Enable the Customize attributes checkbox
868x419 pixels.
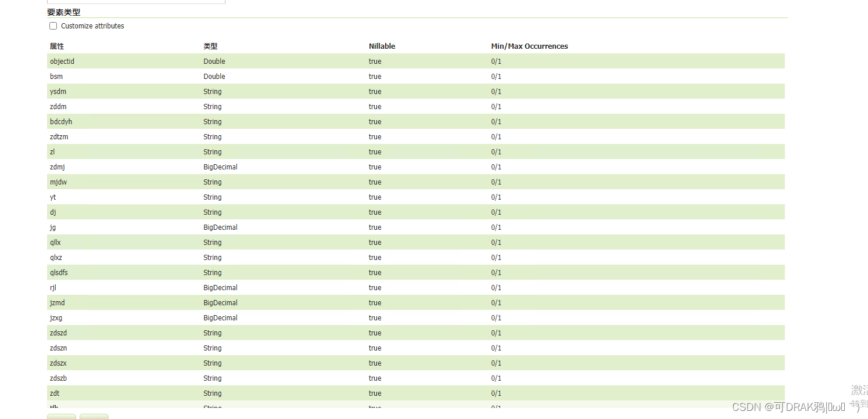[53, 26]
